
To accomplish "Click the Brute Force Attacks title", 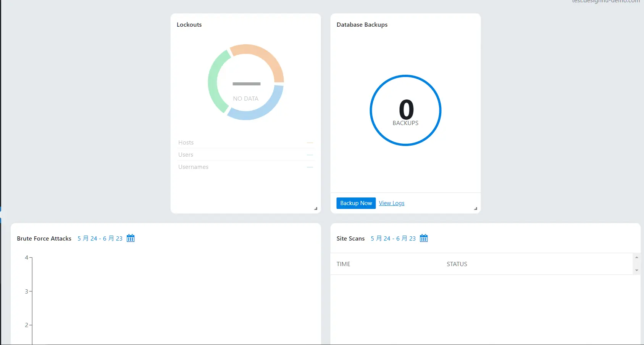I will coord(44,238).
